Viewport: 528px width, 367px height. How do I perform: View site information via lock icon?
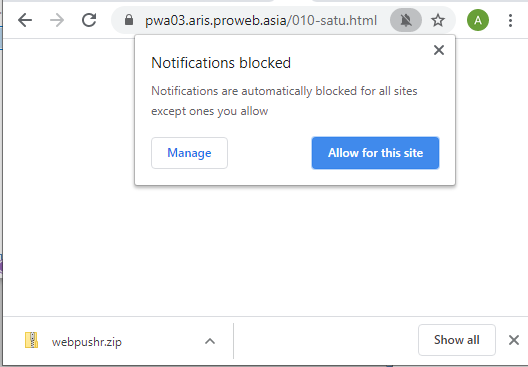point(129,20)
